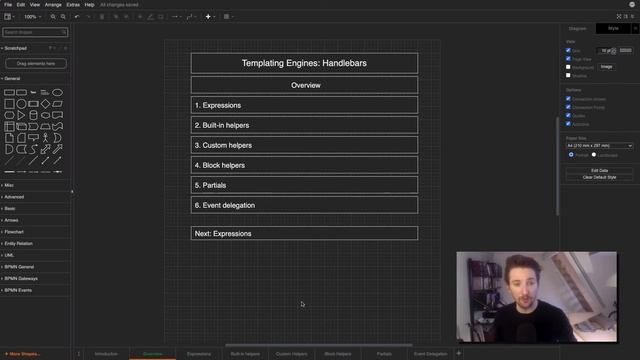Open the Insert plus dropdown

pos(210,17)
